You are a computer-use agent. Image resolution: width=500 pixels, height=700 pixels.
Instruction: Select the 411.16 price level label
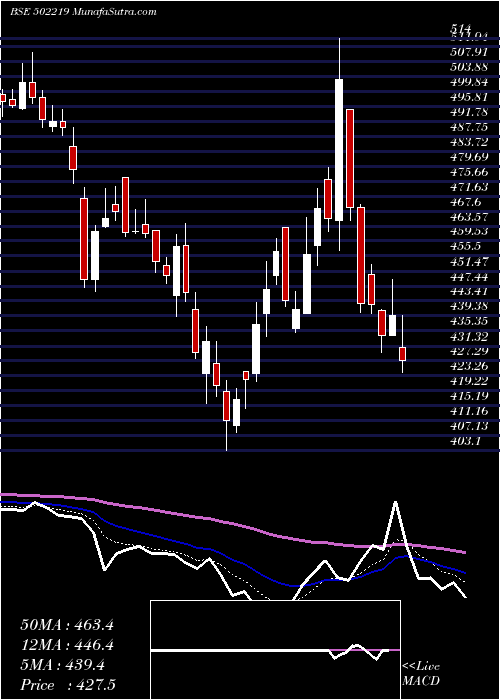pos(468,412)
